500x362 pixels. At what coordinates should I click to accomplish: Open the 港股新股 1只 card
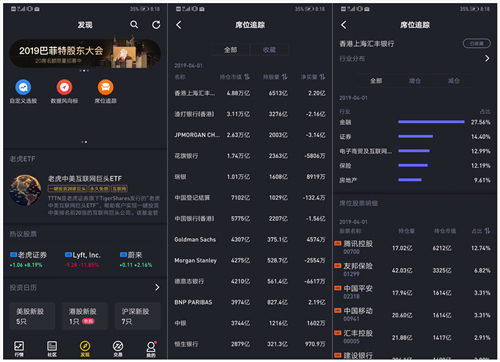pyautogui.click(x=85, y=316)
